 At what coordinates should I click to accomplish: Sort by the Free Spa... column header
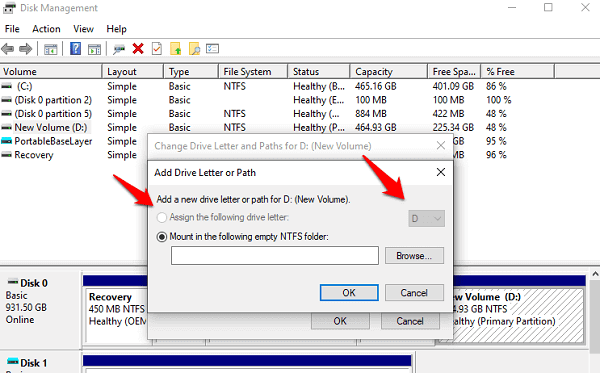pos(454,72)
